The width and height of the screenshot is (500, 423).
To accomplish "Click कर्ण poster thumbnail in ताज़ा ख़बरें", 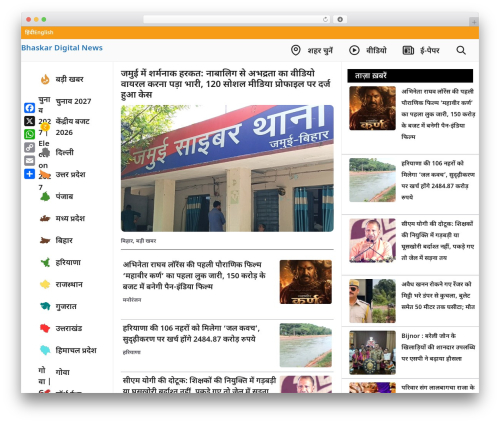I will pos(372,108).
